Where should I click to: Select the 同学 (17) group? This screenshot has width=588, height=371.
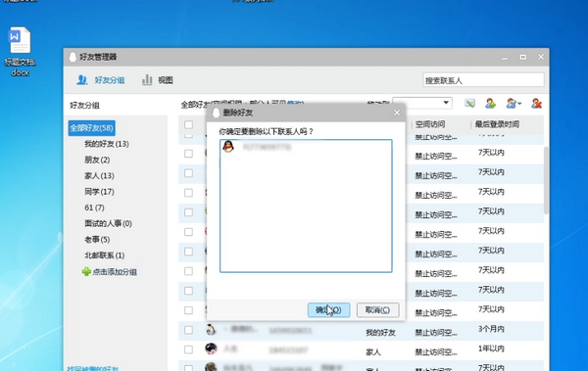99,192
